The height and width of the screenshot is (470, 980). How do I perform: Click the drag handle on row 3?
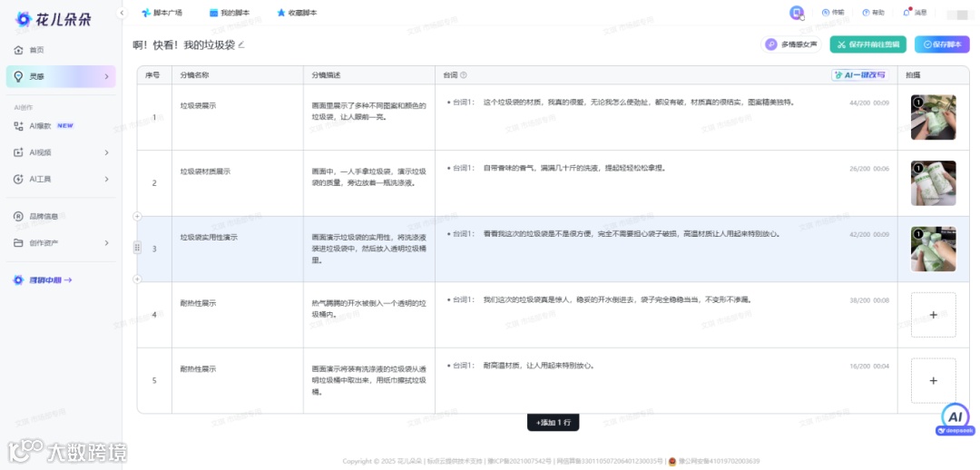click(x=138, y=248)
